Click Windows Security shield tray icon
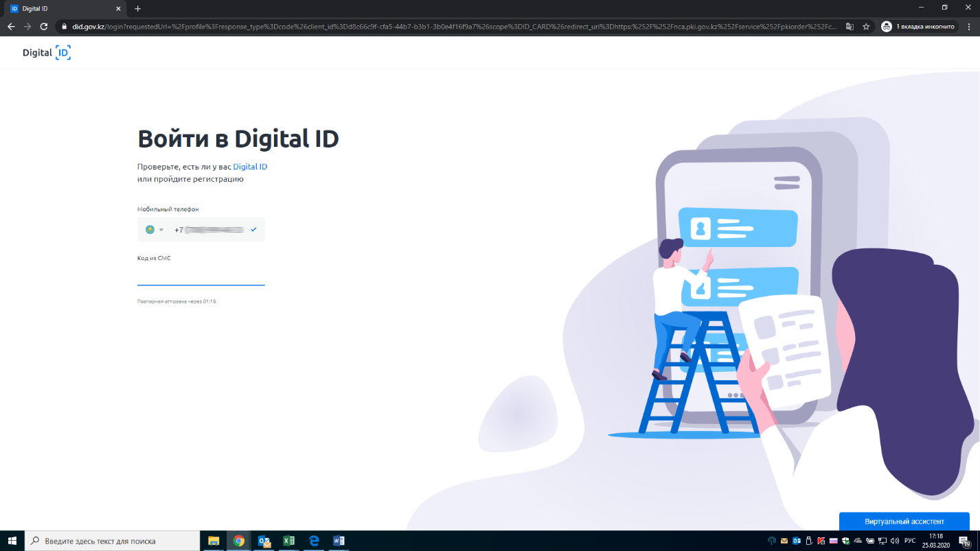This screenshot has height=551, width=980. click(x=845, y=541)
